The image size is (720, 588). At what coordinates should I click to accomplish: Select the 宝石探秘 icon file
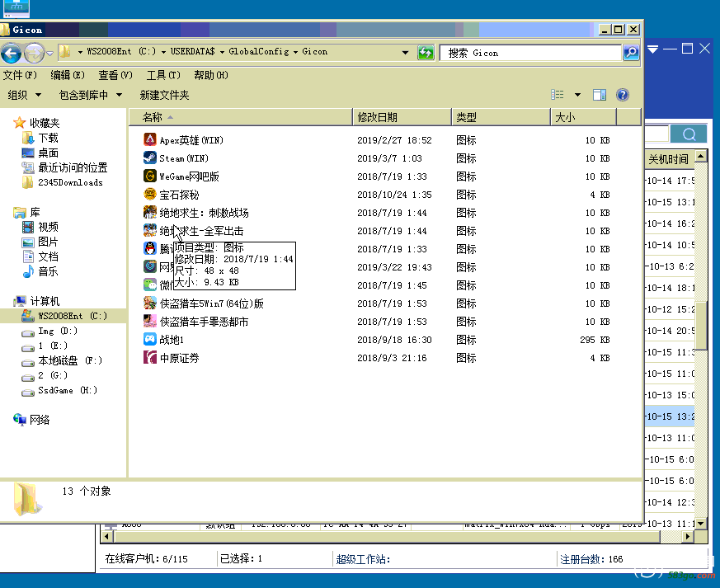point(172,195)
